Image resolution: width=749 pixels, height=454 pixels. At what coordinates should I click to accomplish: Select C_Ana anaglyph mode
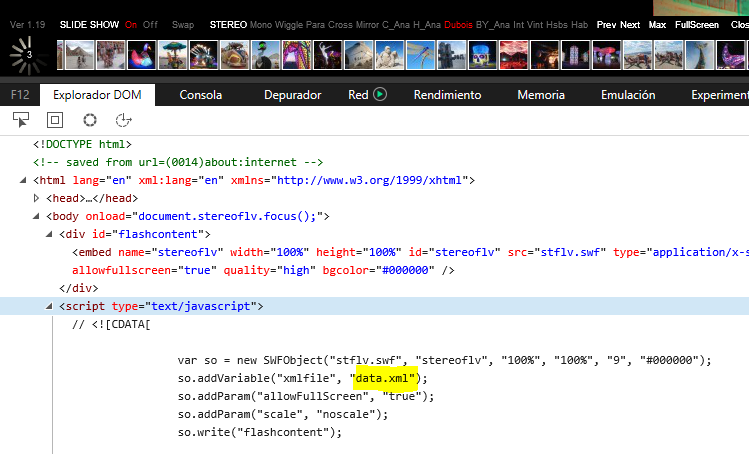[x=396, y=25]
